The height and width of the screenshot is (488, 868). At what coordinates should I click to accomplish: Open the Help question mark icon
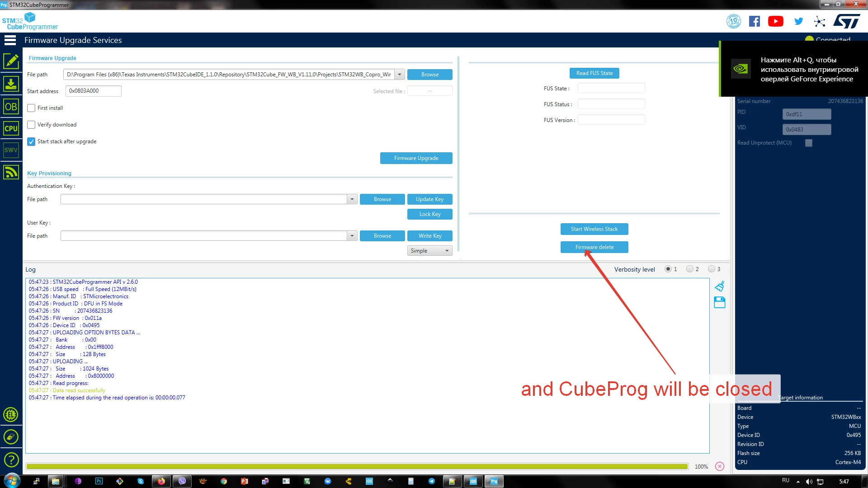pyautogui.click(x=11, y=460)
